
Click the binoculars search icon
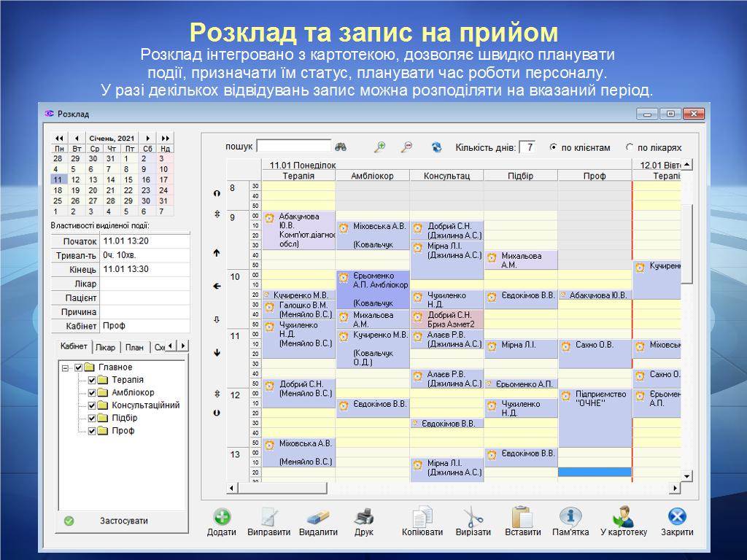coord(341,147)
